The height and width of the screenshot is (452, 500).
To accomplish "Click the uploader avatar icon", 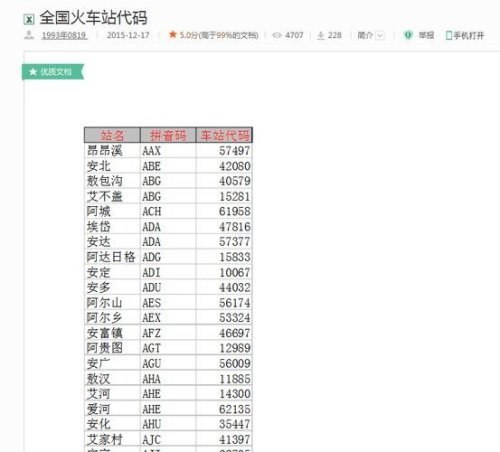I will pos(29,35).
